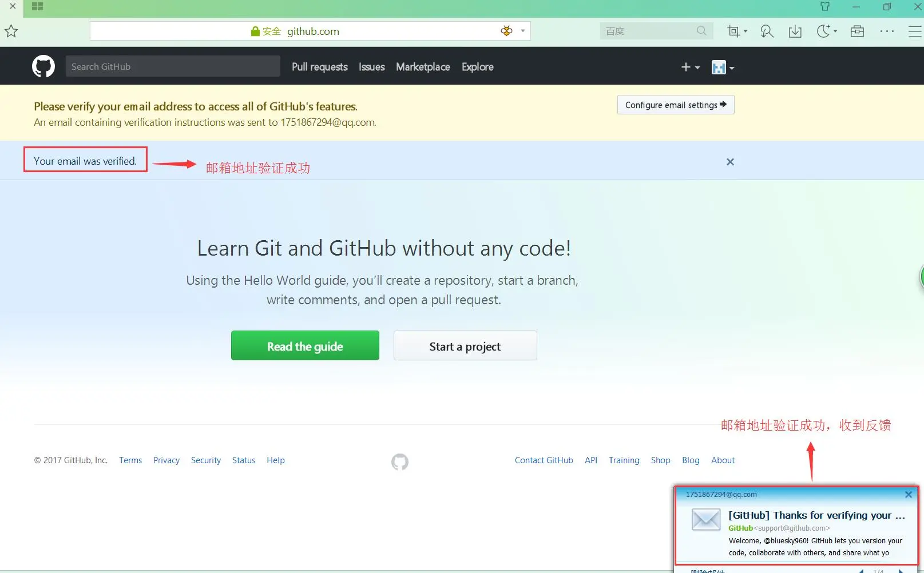
Task: Click the green security padlock icon
Action: click(255, 31)
